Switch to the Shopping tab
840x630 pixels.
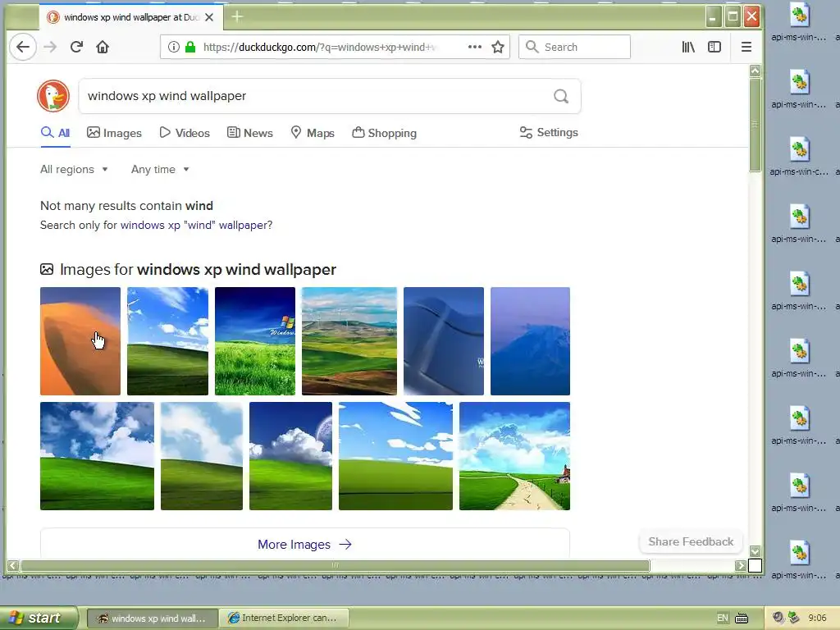pos(384,133)
